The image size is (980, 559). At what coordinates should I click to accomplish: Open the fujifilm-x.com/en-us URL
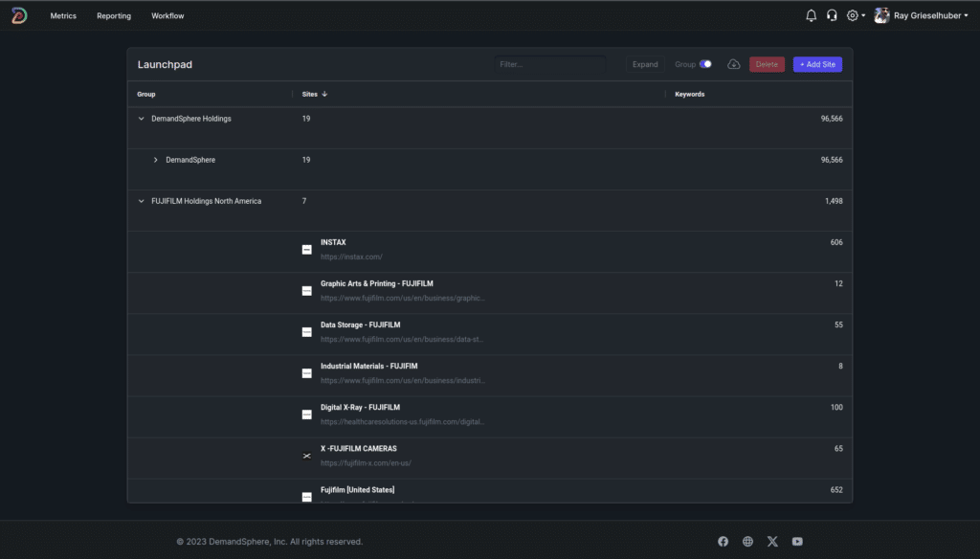[x=366, y=463]
